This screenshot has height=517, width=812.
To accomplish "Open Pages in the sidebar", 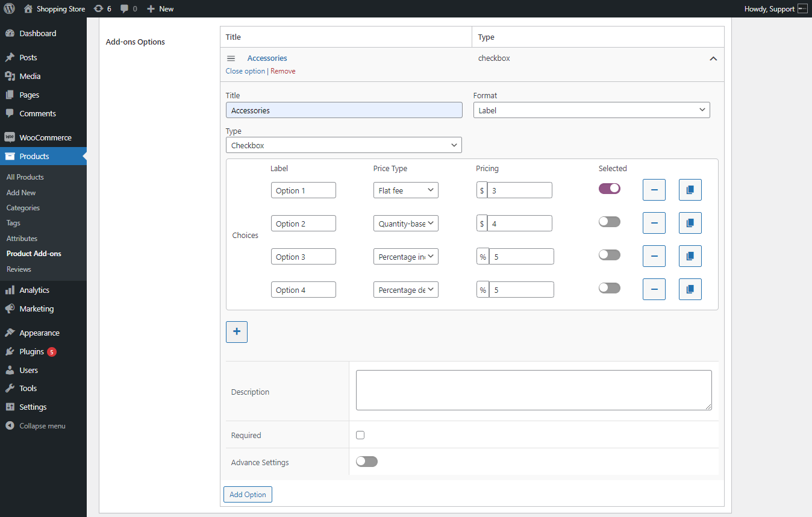I will pyautogui.click(x=43, y=95).
